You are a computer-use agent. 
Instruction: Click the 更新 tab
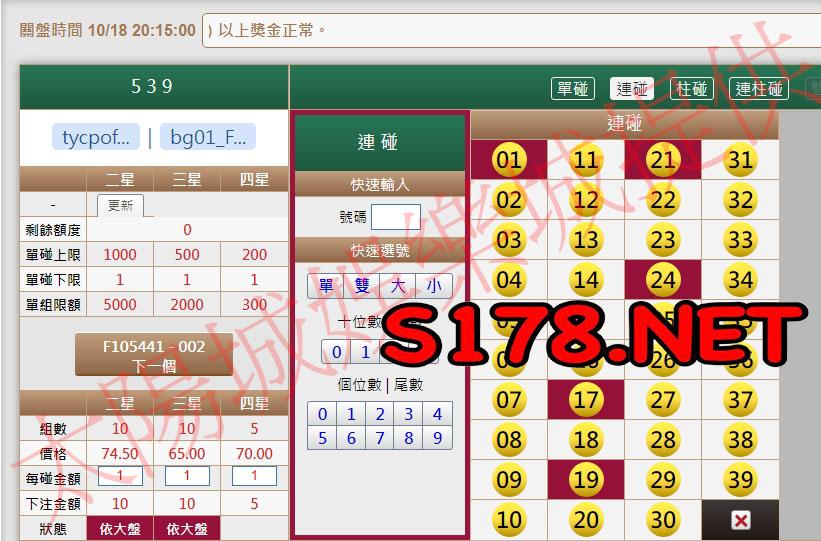pyautogui.click(x=120, y=205)
